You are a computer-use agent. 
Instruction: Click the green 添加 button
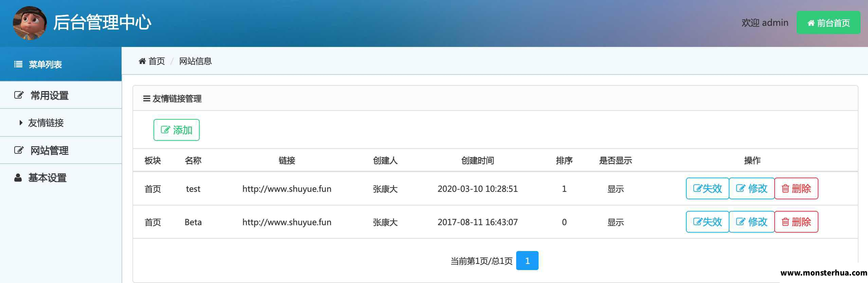coord(177,130)
